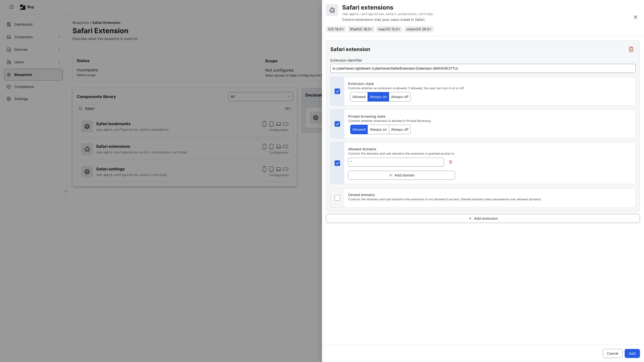This screenshot has width=644, height=362.
Task: Uncheck the Extension state checkbox
Action: (337, 91)
